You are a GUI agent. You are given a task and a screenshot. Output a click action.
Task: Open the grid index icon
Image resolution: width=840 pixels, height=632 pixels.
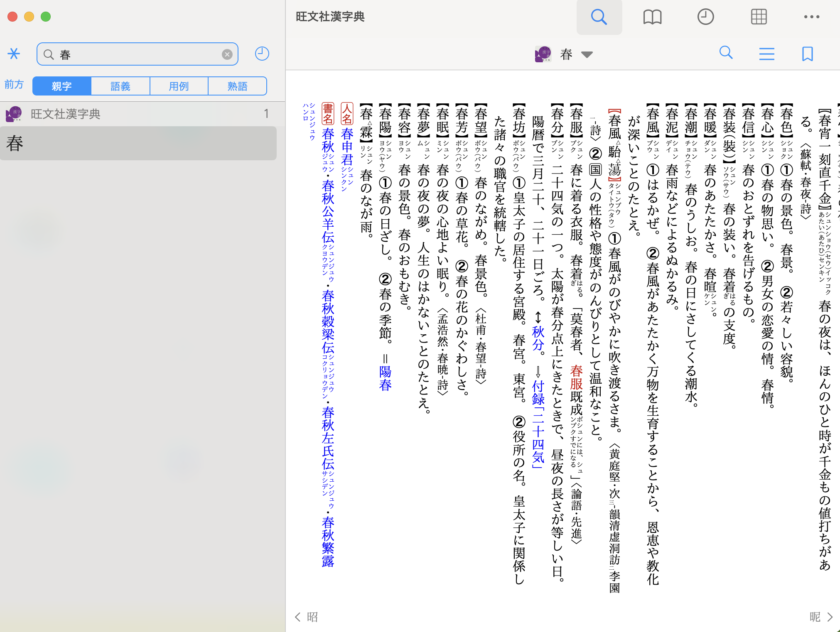pyautogui.click(x=759, y=17)
